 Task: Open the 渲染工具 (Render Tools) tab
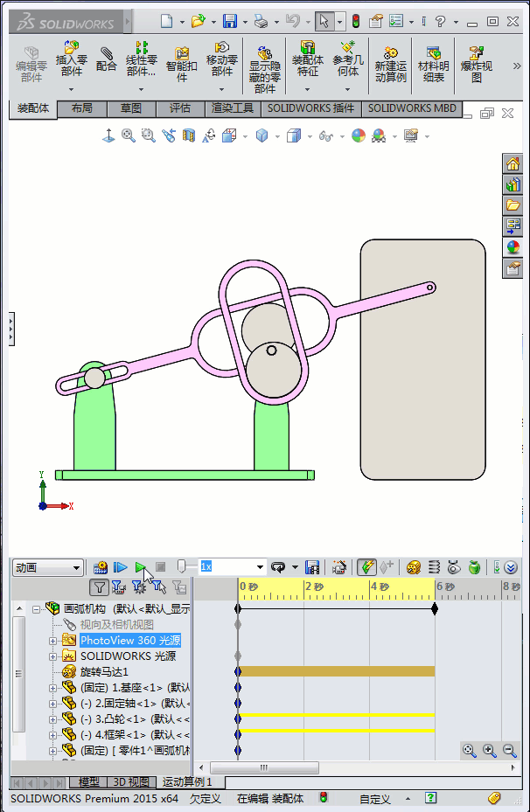(233, 108)
